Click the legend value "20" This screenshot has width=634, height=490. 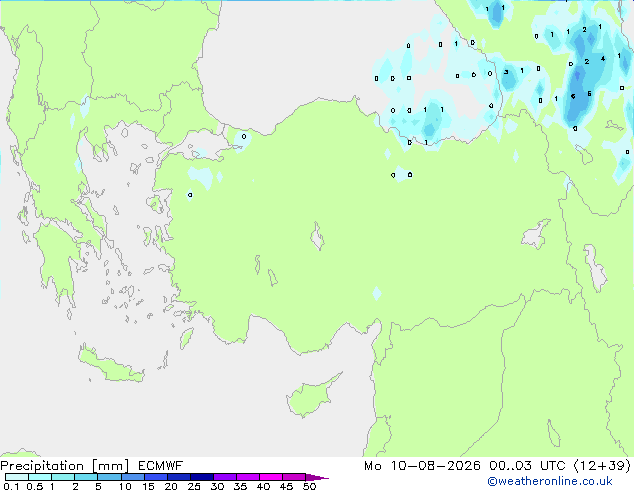click(171, 486)
